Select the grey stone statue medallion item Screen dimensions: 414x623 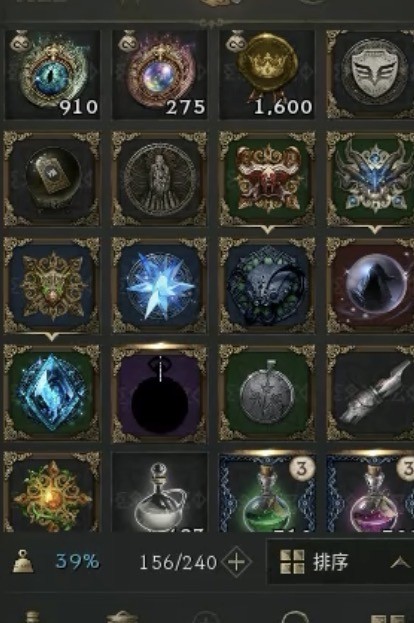[160, 179]
